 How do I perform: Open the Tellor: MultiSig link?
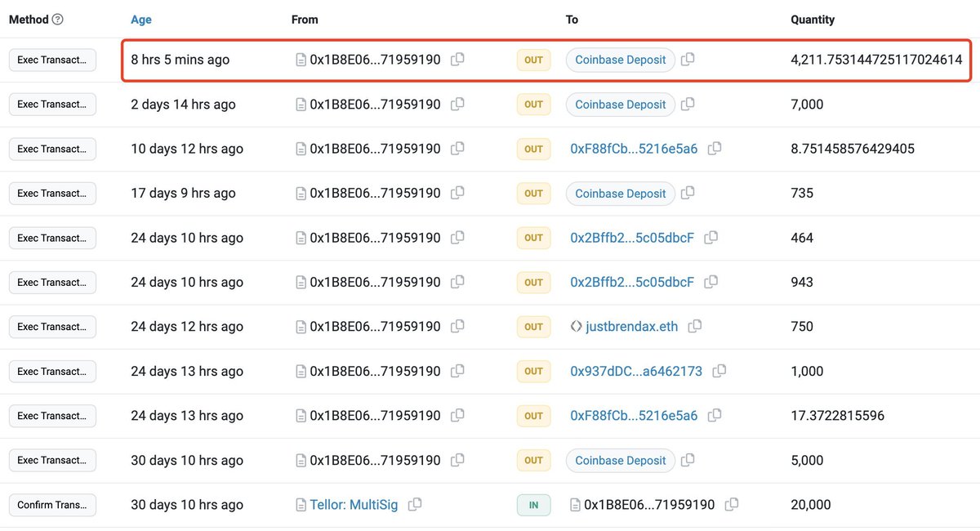[354, 505]
